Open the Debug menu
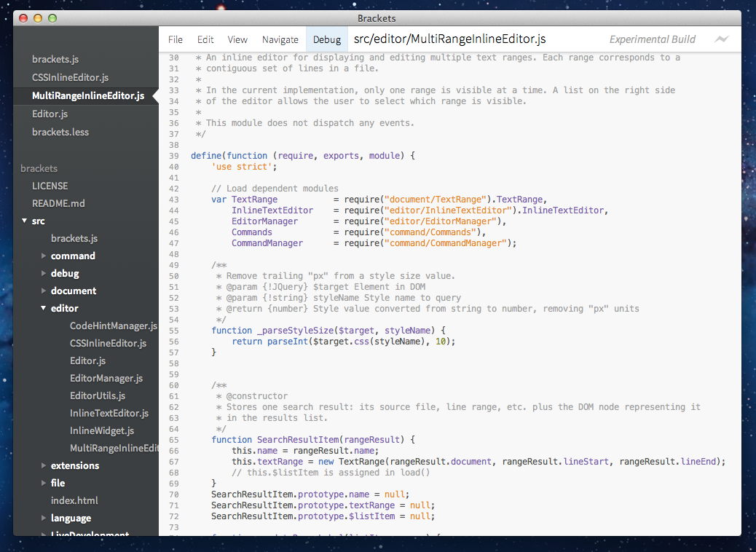 327,39
